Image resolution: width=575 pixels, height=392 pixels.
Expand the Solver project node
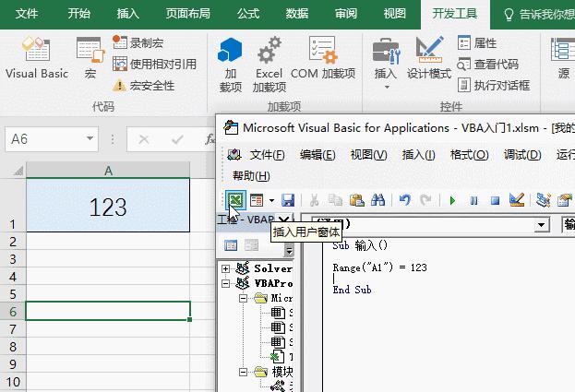(x=225, y=269)
